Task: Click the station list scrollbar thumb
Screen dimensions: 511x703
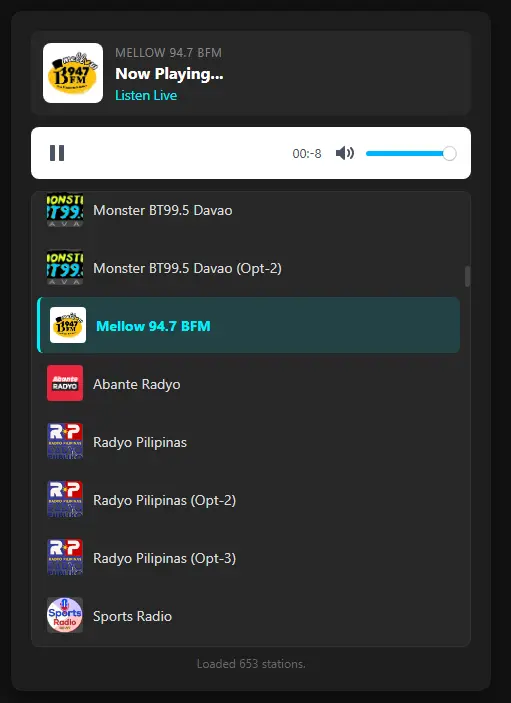Action: pos(468,276)
